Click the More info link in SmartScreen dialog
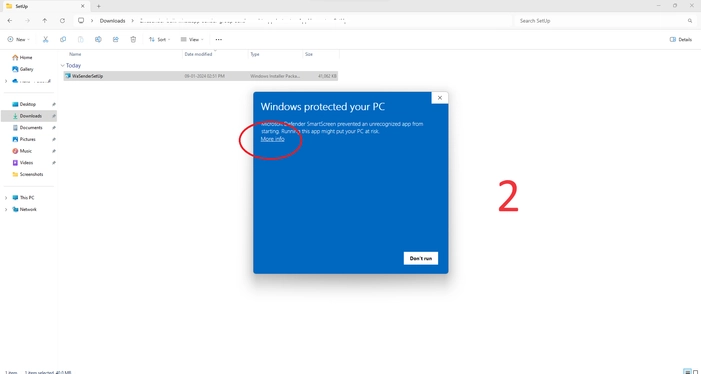 point(272,139)
